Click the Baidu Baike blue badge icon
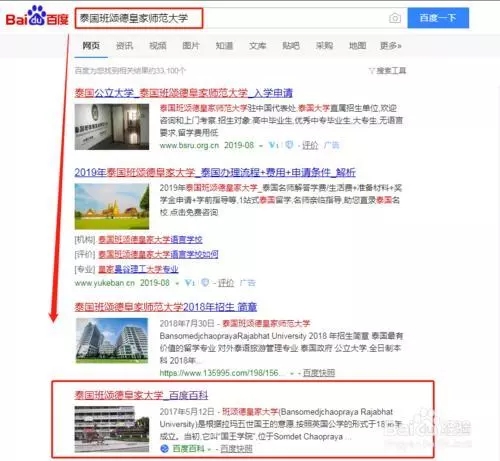Viewport: 500px width, 461px height. pyautogui.click(x=164, y=449)
